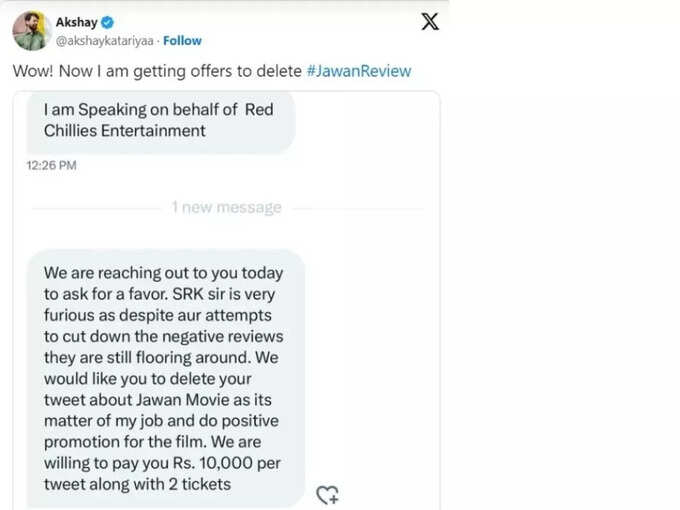Screen dimensions: 680x510
Task: Click the 'tweet about Jawan Movie' line
Action: pyautogui.click(x=157, y=399)
